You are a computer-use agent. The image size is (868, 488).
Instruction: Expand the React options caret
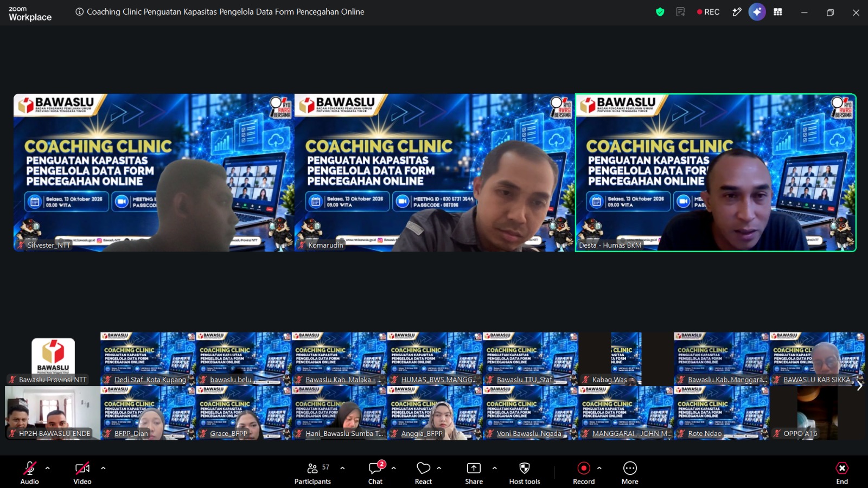(x=439, y=468)
